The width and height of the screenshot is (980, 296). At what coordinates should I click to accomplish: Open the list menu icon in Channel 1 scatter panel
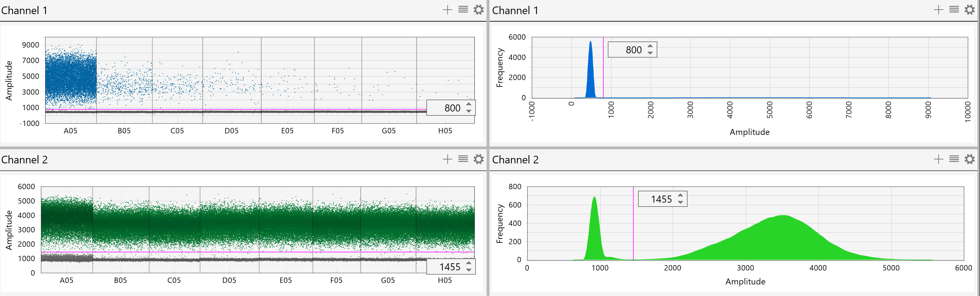click(463, 10)
